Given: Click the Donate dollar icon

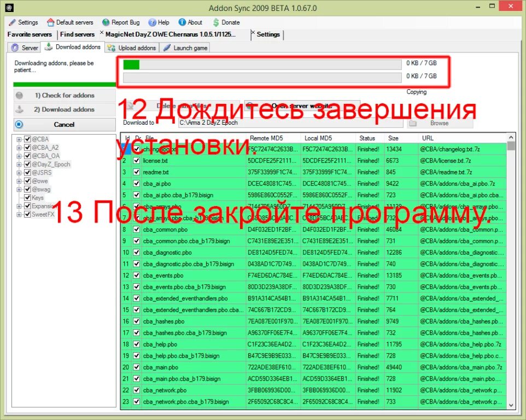Looking at the screenshot, I should [216, 22].
